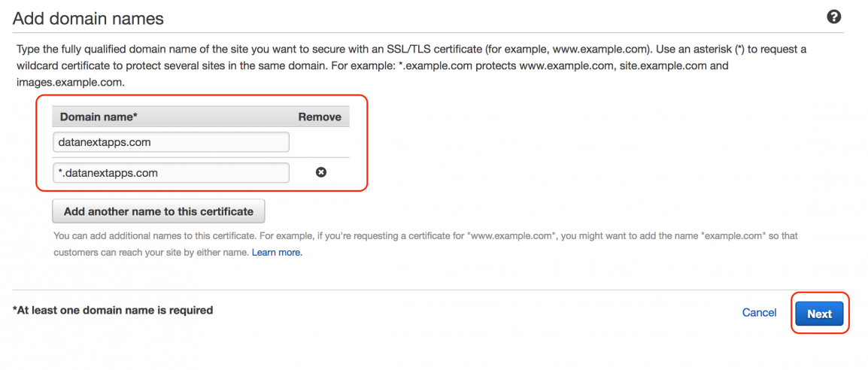Get help for Add domain names
Viewport: 868px width, 370px height.
click(833, 17)
